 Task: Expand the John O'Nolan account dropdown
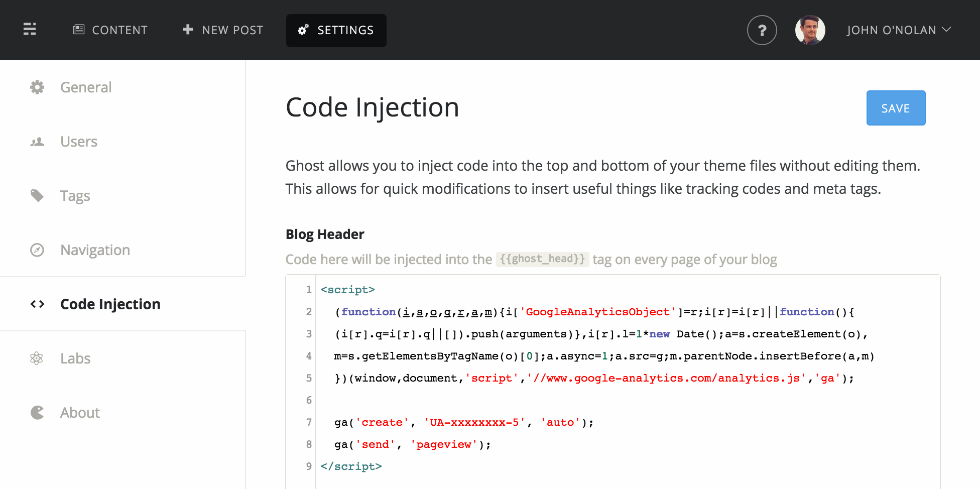pyautogui.click(x=898, y=30)
